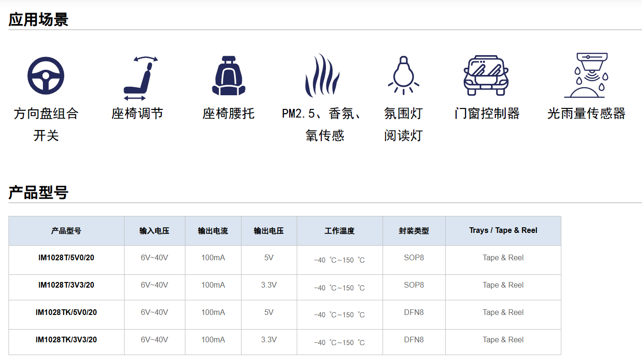Select model IM1028TK/3V3/20
Screen dimensions: 642x364
pos(66,340)
